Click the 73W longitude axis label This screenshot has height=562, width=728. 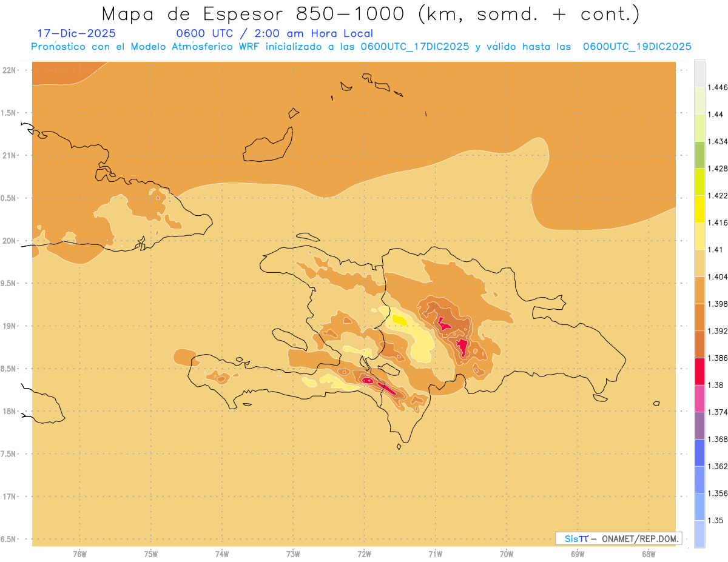(293, 554)
